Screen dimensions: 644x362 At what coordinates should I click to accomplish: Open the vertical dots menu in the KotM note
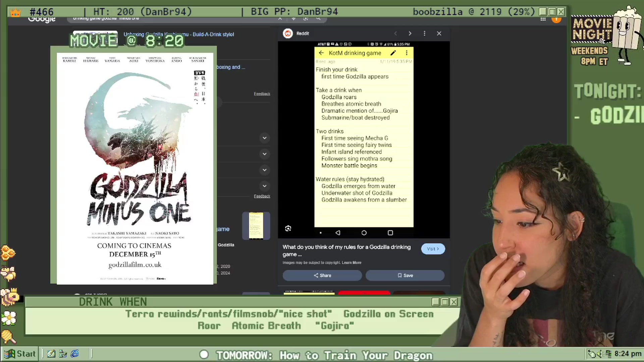coord(407,53)
